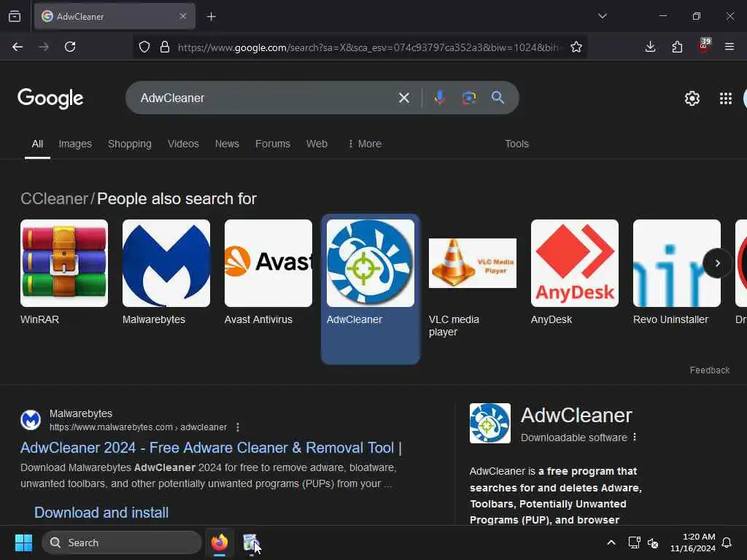Click the CCleaner breadcrumb link
747x560 pixels.
click(x=54, y=198)
